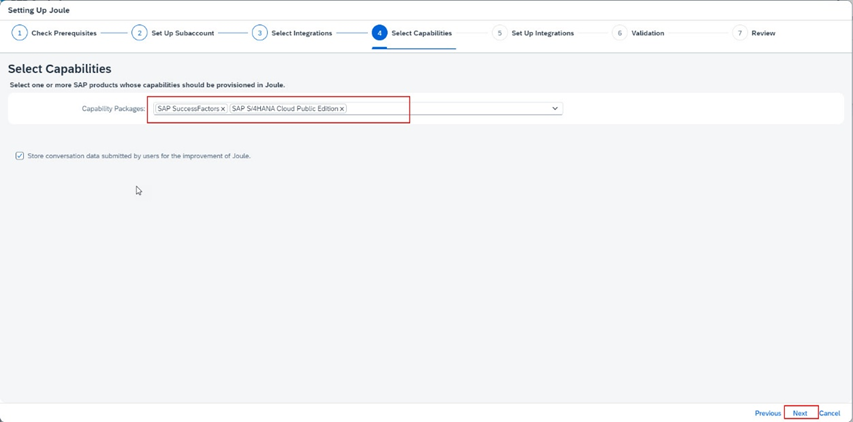Screen dimensions: 853x422
Task: Remove SAP S/4HANA Cloud Public Edition token
Action: [x=342, y=109]
